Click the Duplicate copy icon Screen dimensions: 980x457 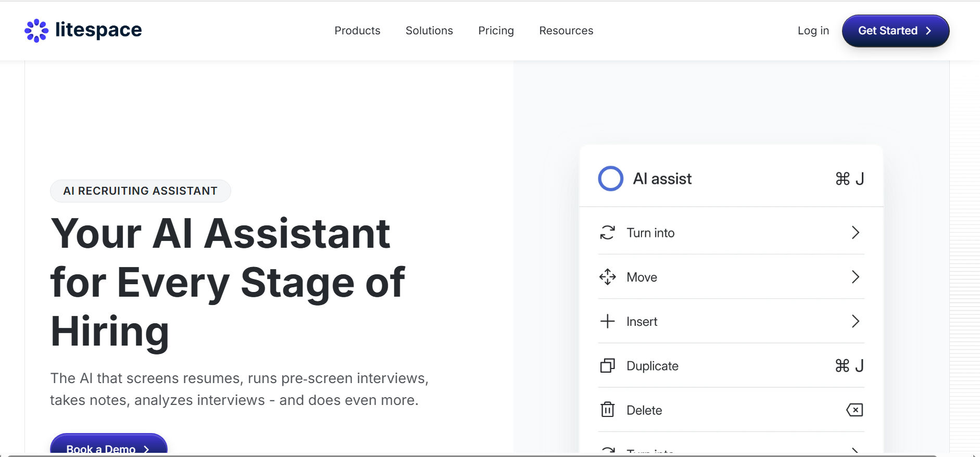tap(607, 366)
